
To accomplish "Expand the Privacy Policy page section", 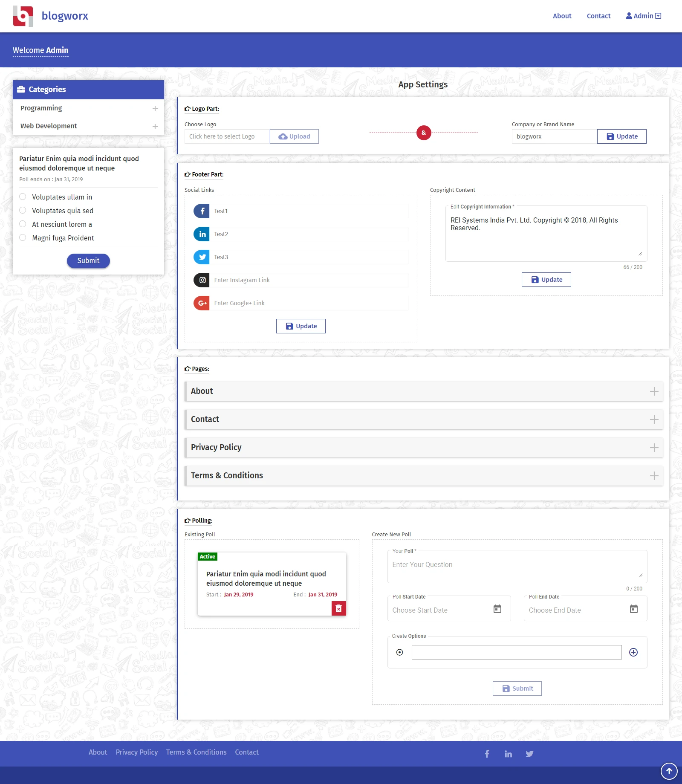I will tap(654, 448).
